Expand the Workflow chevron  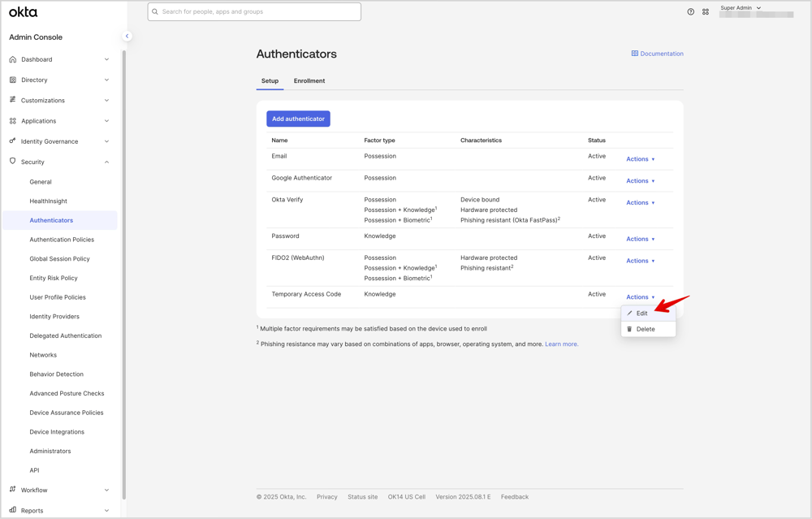coord(106,490)
